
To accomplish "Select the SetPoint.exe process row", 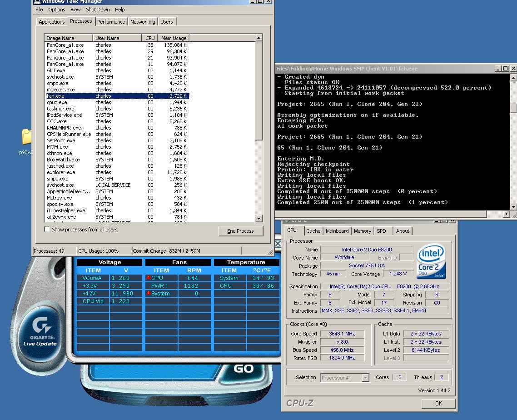I will (x=117, y=140).
